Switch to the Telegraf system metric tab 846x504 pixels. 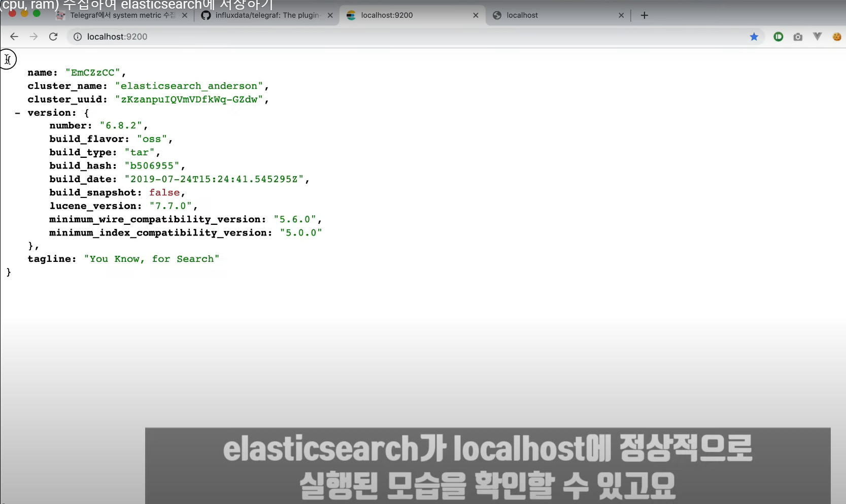pos(122,15)
